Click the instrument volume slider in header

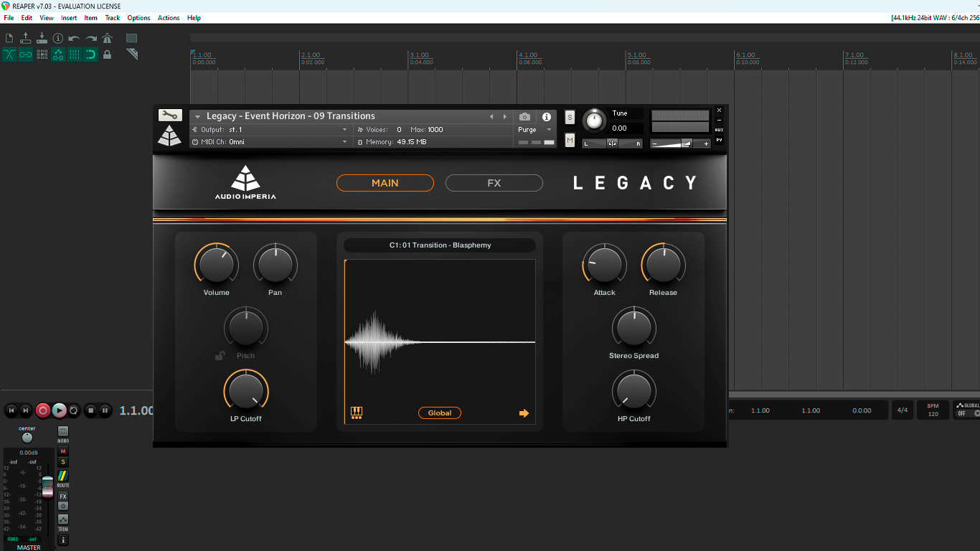coord(680,143)
